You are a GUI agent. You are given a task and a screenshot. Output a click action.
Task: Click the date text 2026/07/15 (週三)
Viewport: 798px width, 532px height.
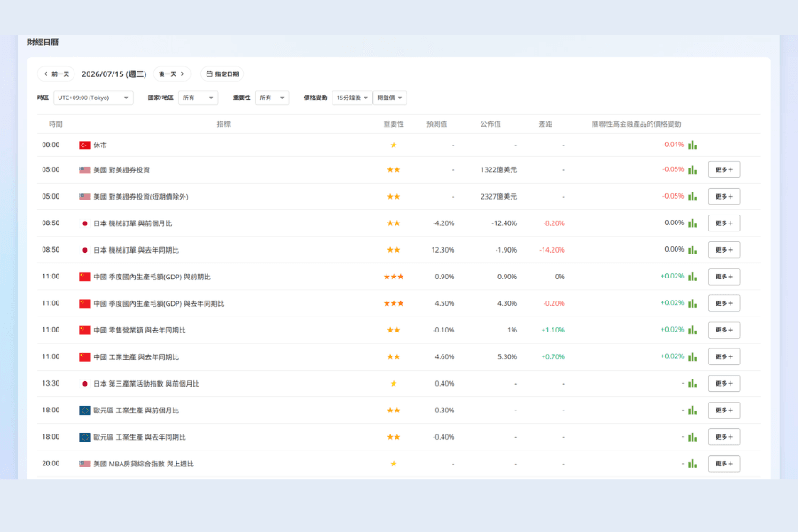click(x=114, y=74)
